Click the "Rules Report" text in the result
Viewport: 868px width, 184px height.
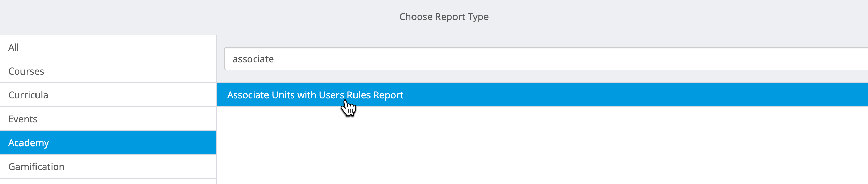tap(375, 95)
